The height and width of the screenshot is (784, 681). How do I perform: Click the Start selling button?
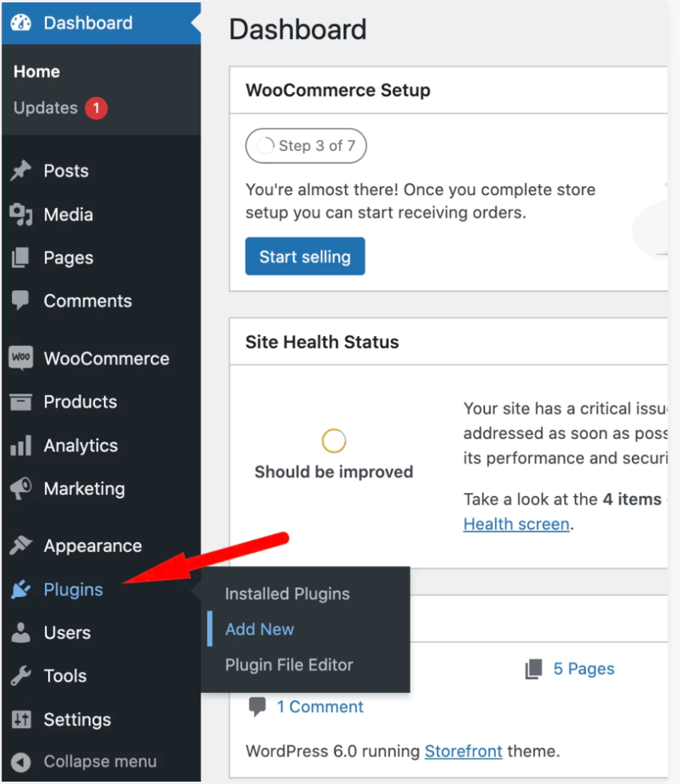point(305,256)
